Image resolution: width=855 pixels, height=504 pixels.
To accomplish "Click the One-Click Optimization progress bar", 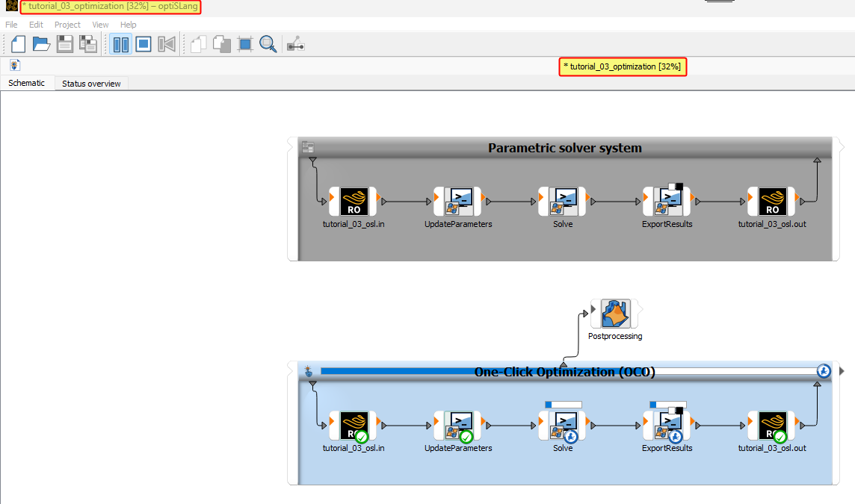I will [569, 371].
